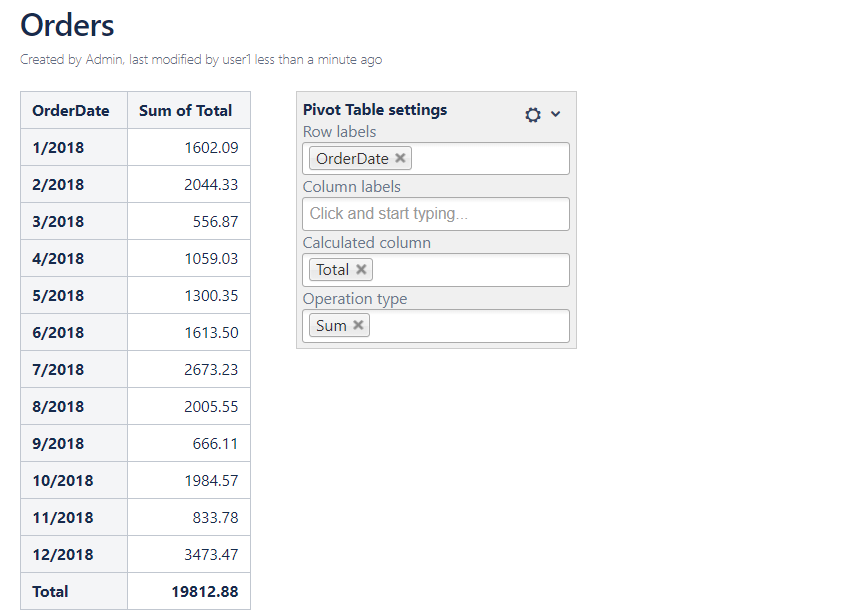Viewport: 867px width, 616px height.
Task: Click the Column labels input field
Action: [435, 214]
